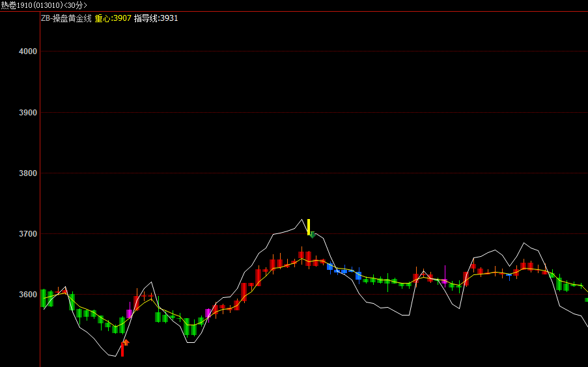
Task: Click the 3600 price axis label
Action: (28, 295)
